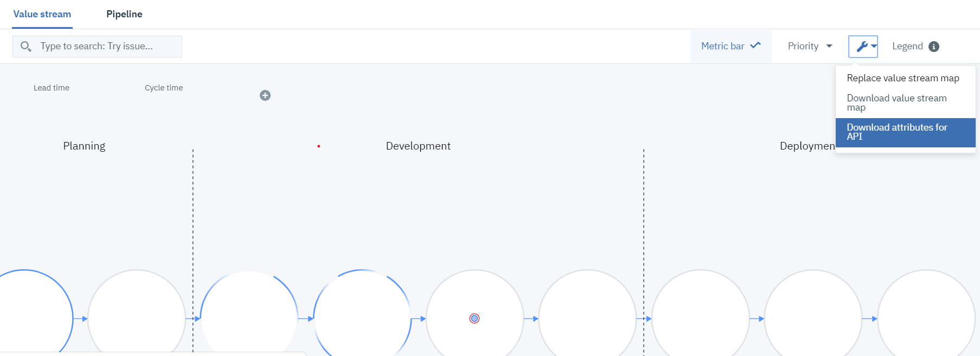The image size is (980, 356).
Task: Select the red-outlined blue dot in stage circle
Action: [x=475, y=319]
